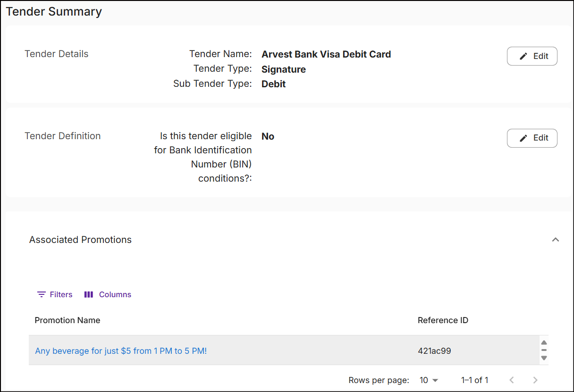Click the scrollbar thumb between the arrows
Screen dimensions: 574x392
544,350
